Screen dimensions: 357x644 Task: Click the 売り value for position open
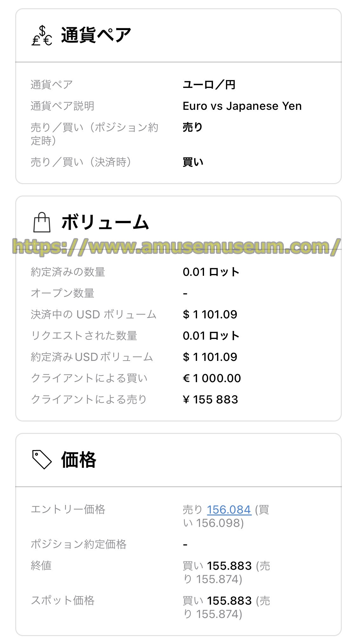(193, 127)
